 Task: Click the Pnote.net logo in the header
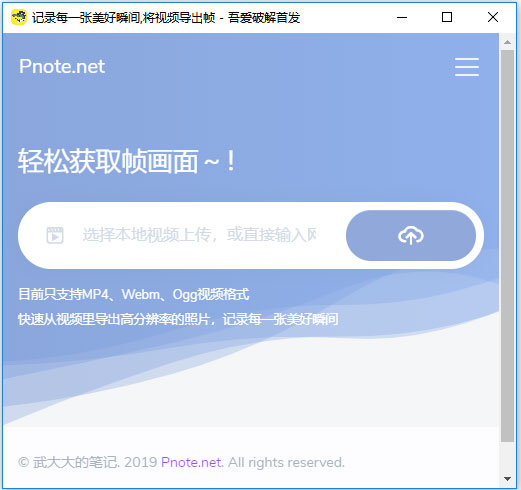pos(62,66)
